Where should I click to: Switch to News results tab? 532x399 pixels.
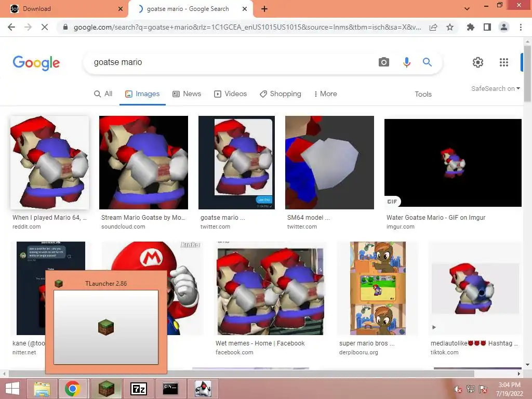187,94
